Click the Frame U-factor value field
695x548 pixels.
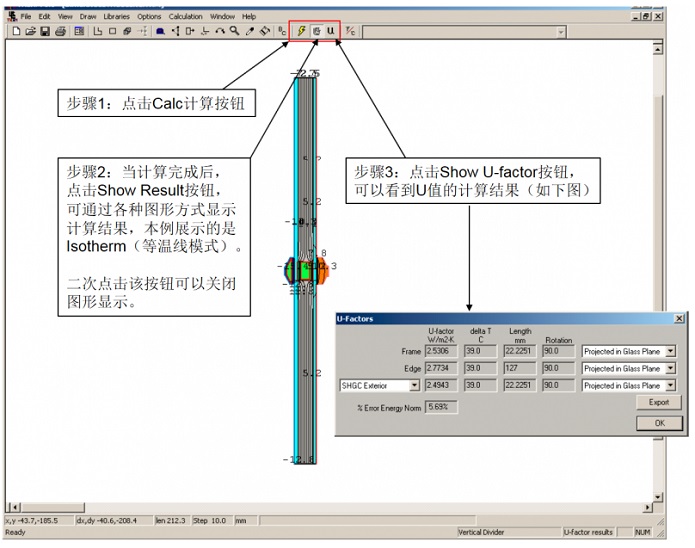[x=441, y=351]
